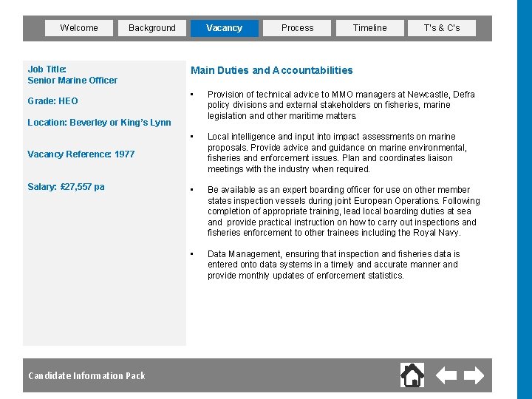The height and width of the screenshot is (399, 532).
Task: Click 'Vacancy Reference: 1977' text
Action: click(81, 154)
